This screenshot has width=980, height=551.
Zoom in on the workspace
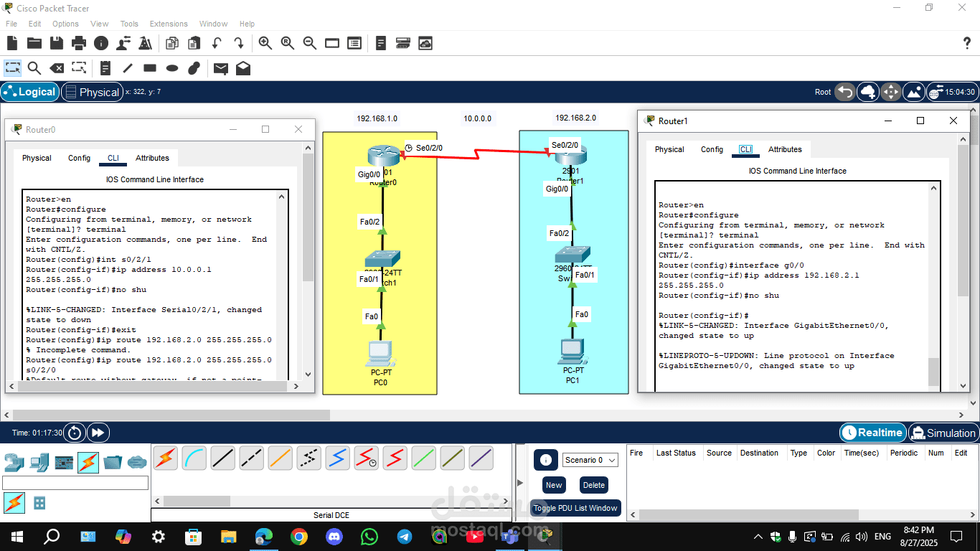(265, 43)
